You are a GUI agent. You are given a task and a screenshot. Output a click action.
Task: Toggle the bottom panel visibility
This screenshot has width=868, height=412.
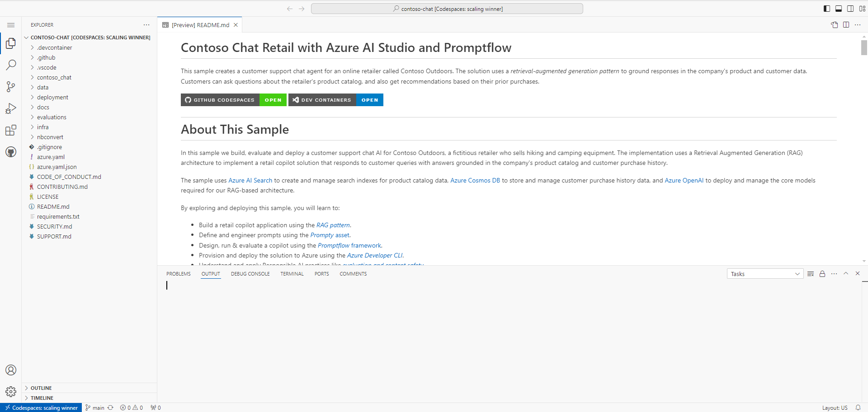[x=839, y=9]
